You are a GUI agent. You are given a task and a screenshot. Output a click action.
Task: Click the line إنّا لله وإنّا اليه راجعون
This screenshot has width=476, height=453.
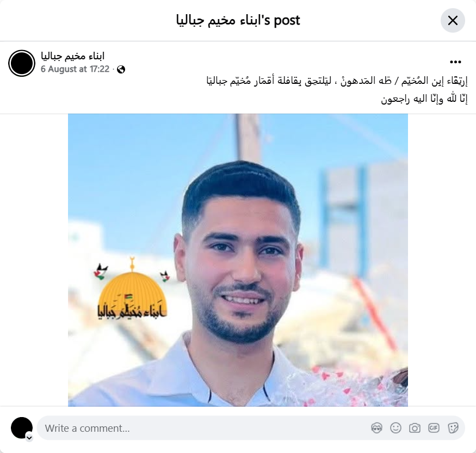click(x=424, y=99)
